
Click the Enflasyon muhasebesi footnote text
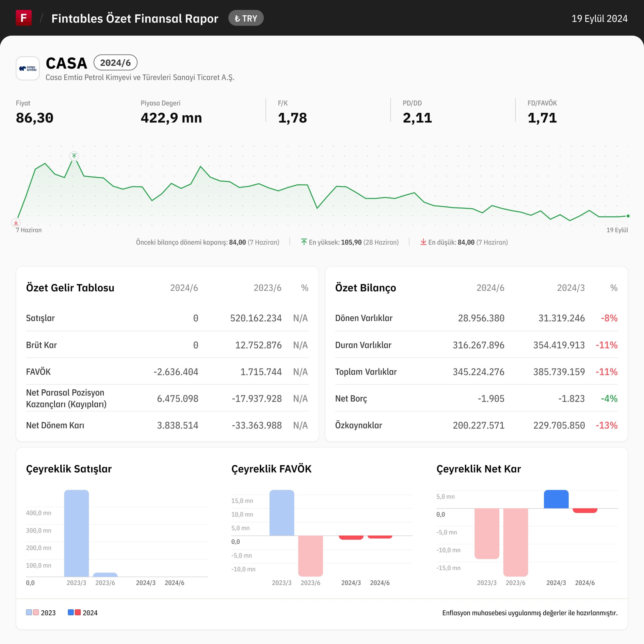pos(530,613)
